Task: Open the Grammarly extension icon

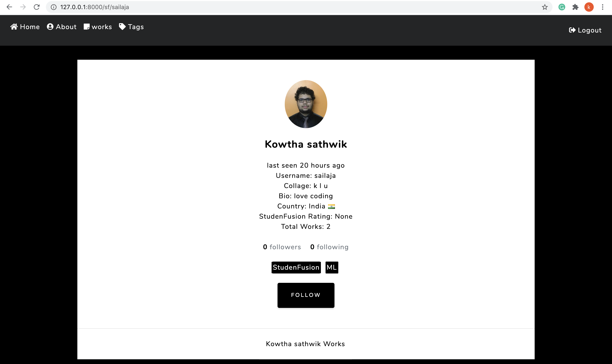Action: pos(562,7)
